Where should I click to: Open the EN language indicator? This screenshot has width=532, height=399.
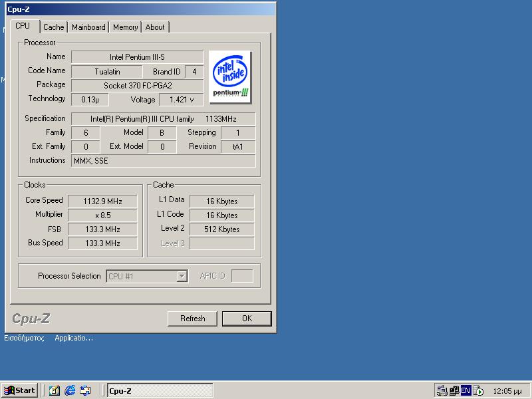[x=465, y=390]
